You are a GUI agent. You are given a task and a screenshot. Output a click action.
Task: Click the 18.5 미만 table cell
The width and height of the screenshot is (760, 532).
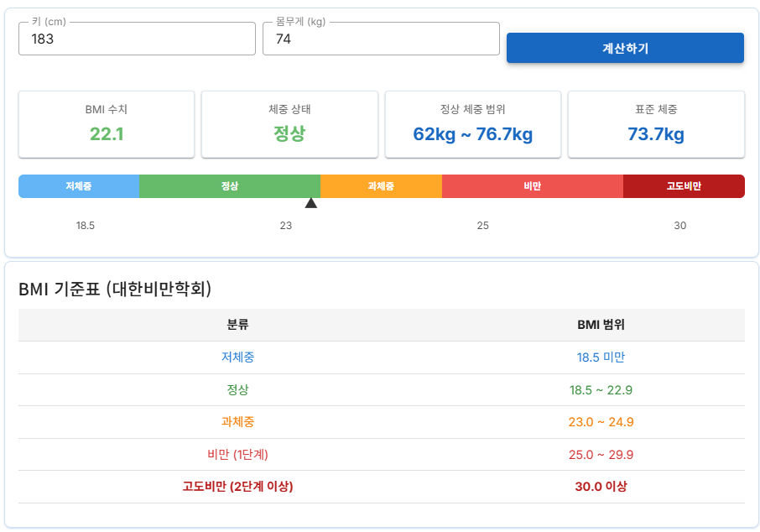point(601,357)
